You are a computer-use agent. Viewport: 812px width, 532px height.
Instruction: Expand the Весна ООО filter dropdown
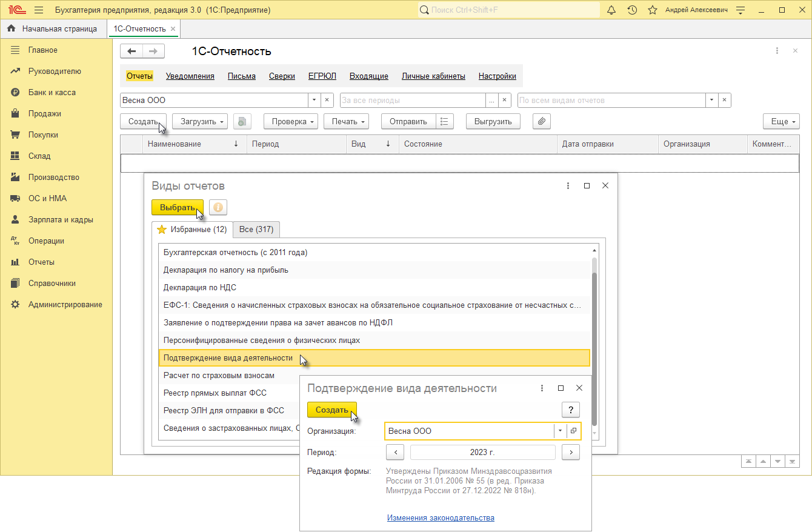tap(314, 101)
